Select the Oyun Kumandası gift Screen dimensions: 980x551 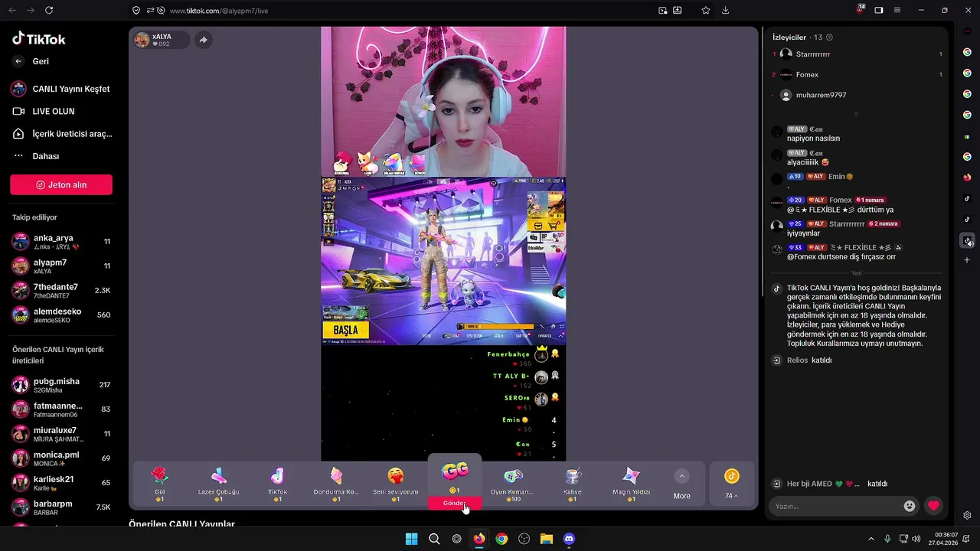(513, 484)
